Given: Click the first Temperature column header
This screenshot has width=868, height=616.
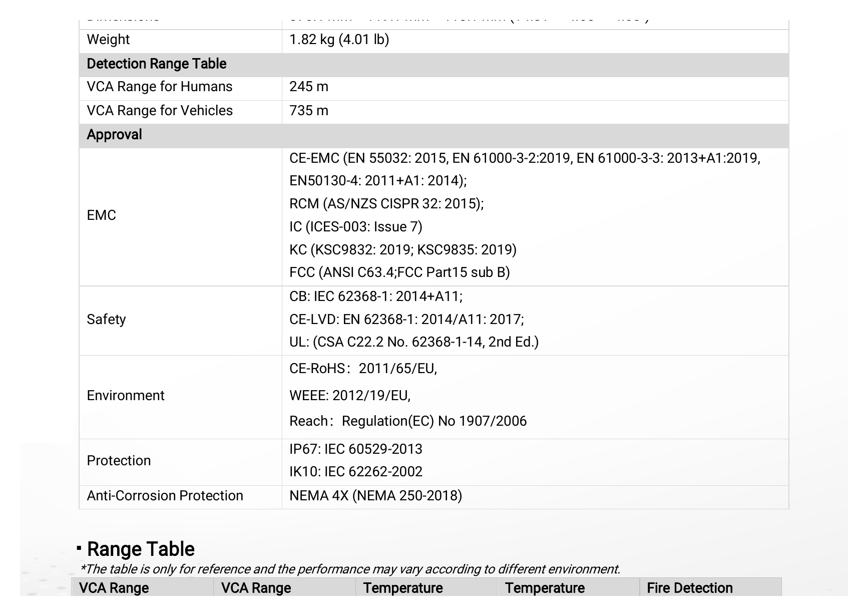Looking at the screenshot, I should tap(403, 588).
